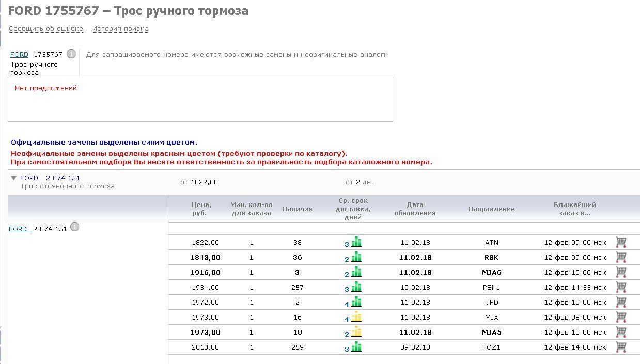Select price cell 2013,00
The image size is (640, 364).
205,347
